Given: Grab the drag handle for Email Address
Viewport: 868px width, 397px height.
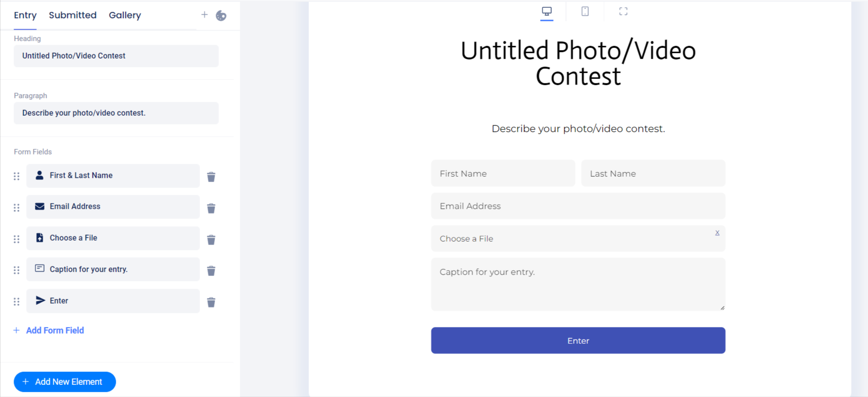Looking at the screenshot, I should point(16,208).
